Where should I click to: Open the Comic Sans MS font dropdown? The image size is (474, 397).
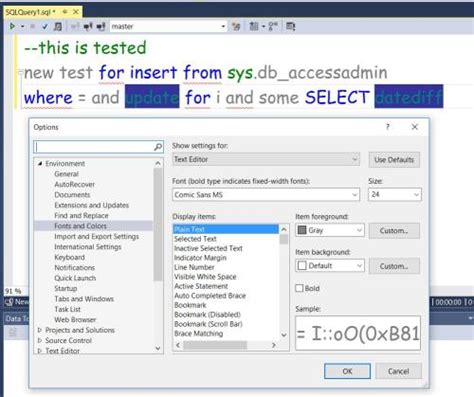[266, 195]
